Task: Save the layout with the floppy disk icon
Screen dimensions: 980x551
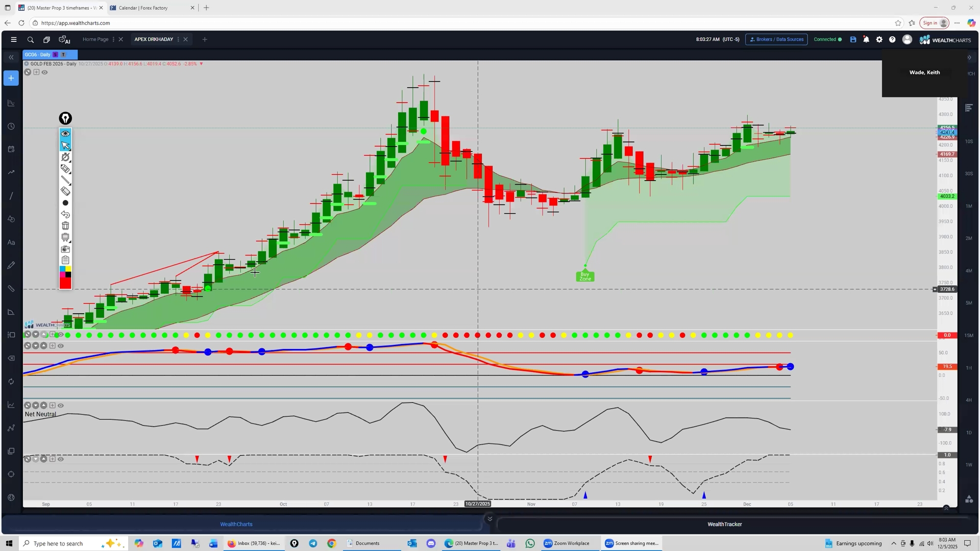Action: pyautogui.click(x=853, y=39)
